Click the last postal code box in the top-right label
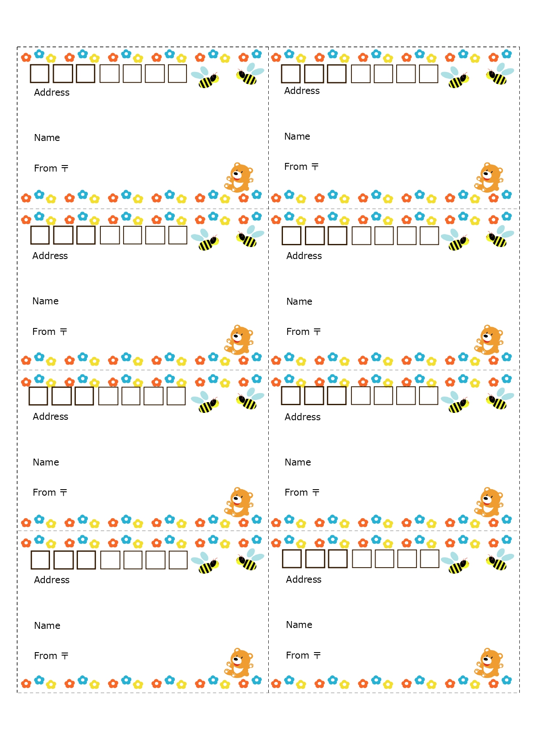Screen dimensions: 534x756 click(x=428, y=73)
